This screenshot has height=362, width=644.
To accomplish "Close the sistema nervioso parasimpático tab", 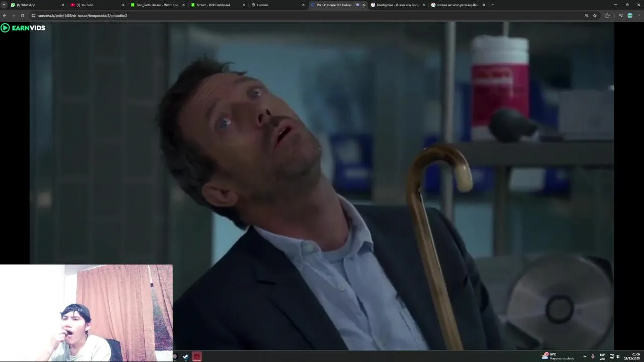I will click(484, 5).
